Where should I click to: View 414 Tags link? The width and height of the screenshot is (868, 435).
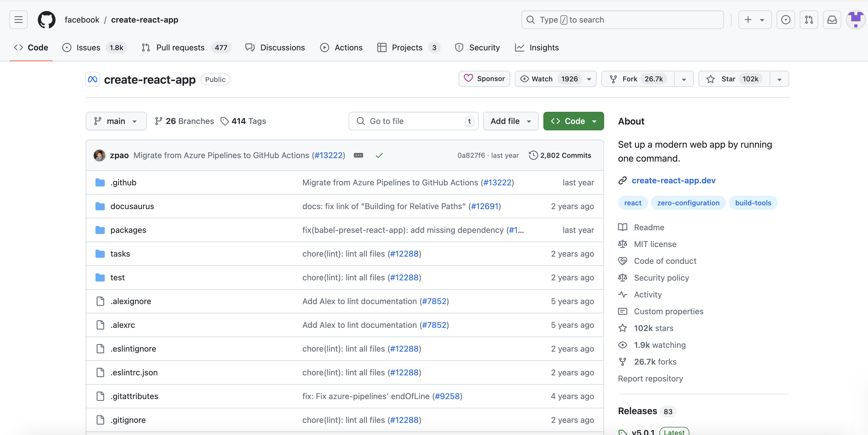[x=243, y=121]
